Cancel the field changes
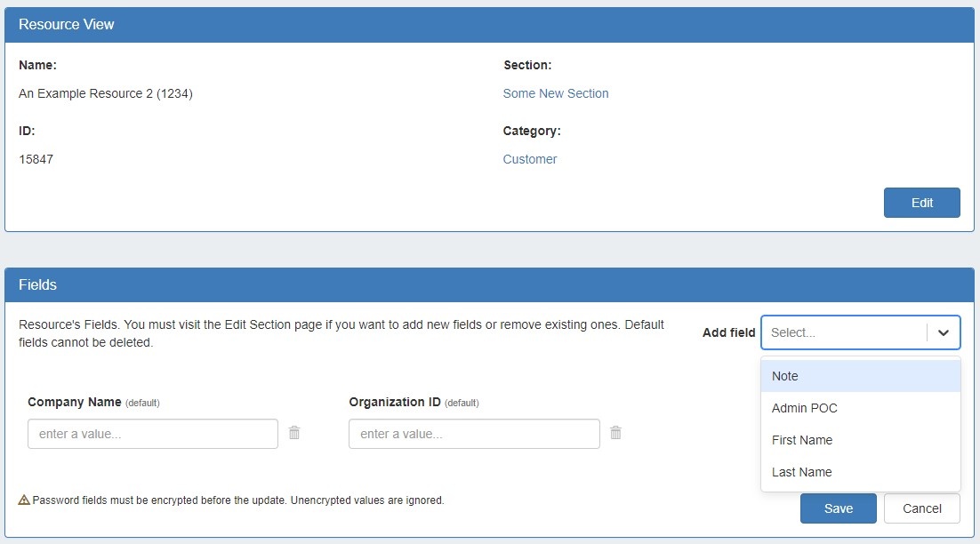 point(921,508)
